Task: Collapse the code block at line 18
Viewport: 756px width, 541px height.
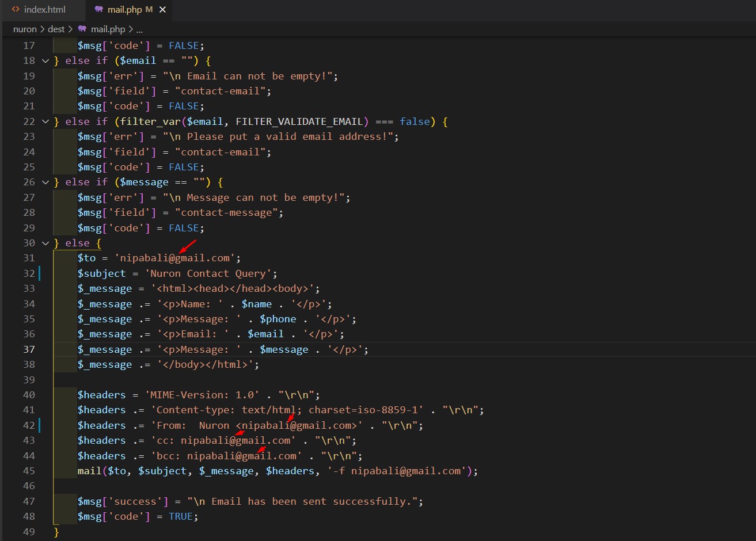Action: click(45, 60)
